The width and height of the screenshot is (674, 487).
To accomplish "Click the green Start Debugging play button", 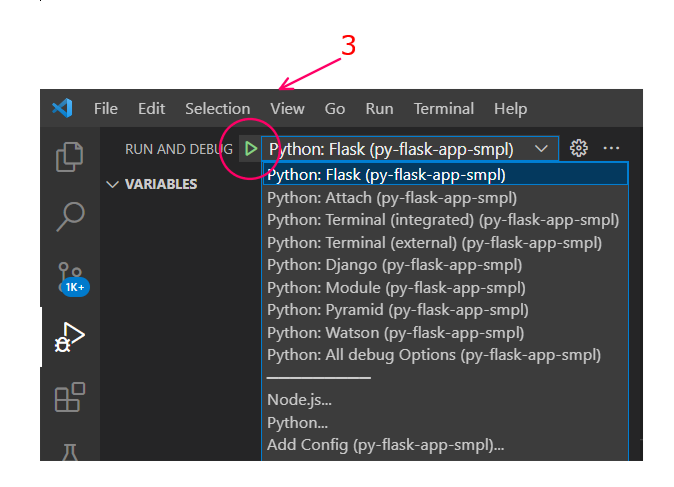I will pos(251,149).
